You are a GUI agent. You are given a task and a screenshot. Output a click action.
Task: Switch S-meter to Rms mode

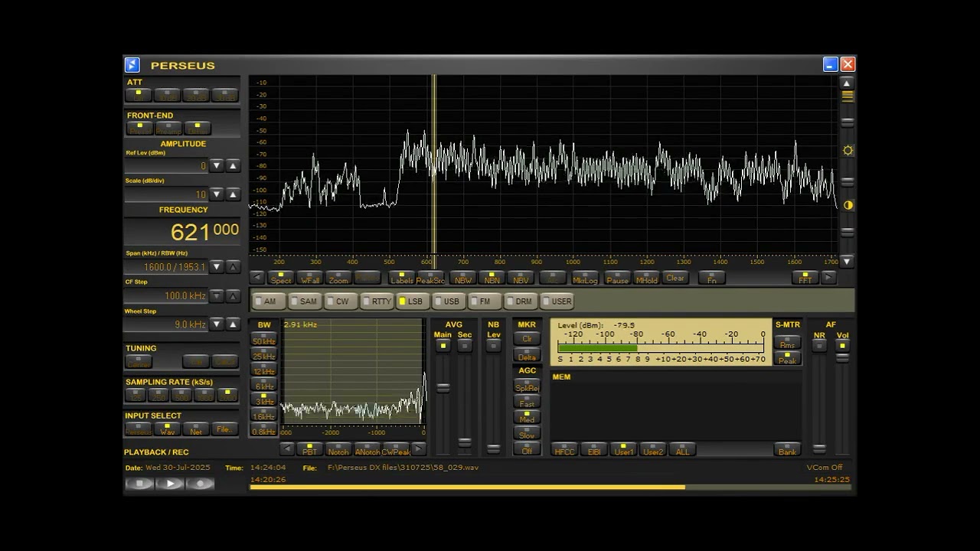[x=787, y=343]
